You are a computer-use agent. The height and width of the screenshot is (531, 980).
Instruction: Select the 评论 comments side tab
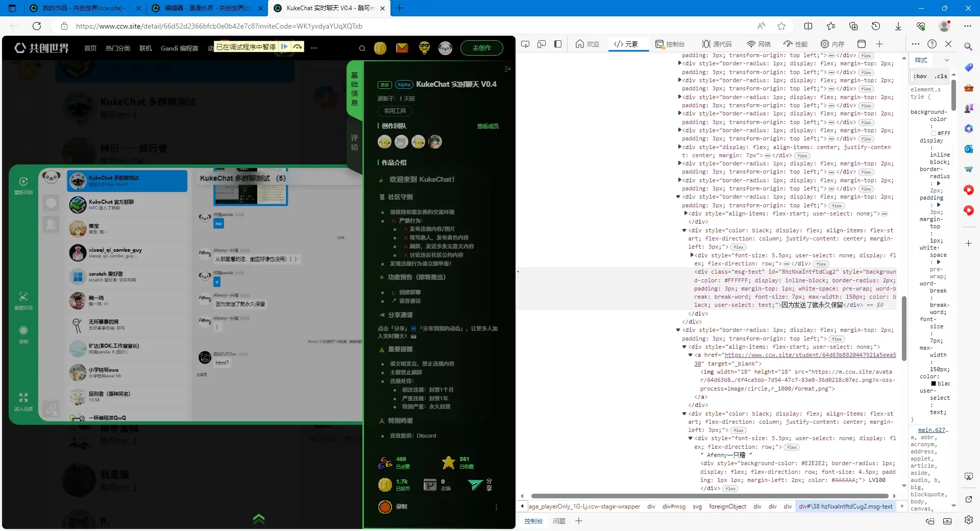click(x=354, y=142)
